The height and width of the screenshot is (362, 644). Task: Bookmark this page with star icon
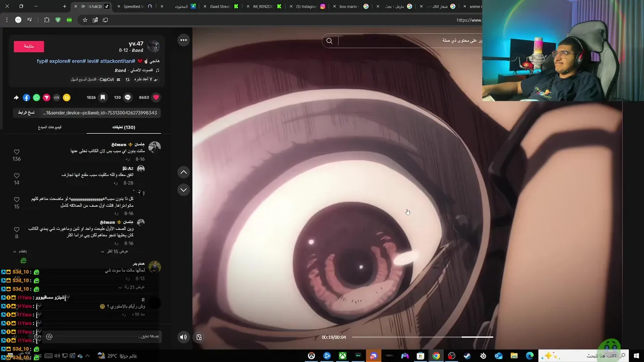pyautogui.click(x=85, y=20)
